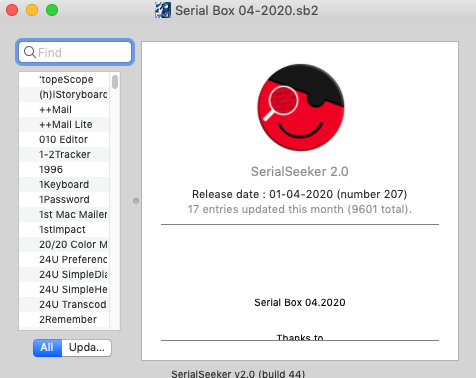Click the SerialSeeker v2.0 (build 44) status text
This screenshot has width=476, height=378.
(x=238, y=374)
